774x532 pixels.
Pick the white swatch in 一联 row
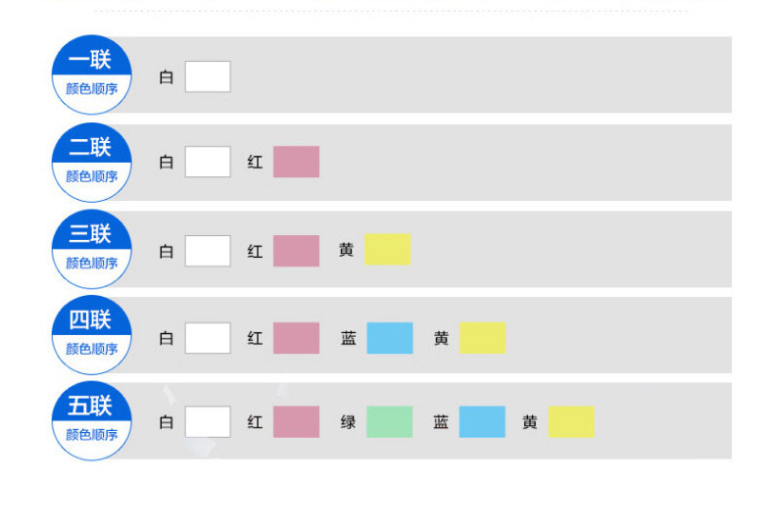click(x=208, y=76)
